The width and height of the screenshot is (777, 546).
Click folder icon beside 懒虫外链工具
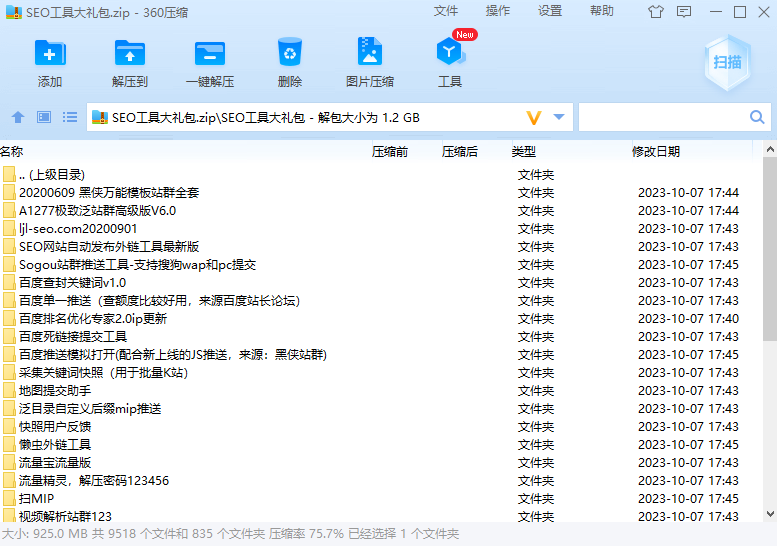pyautogui.click(x=9, y=444)
